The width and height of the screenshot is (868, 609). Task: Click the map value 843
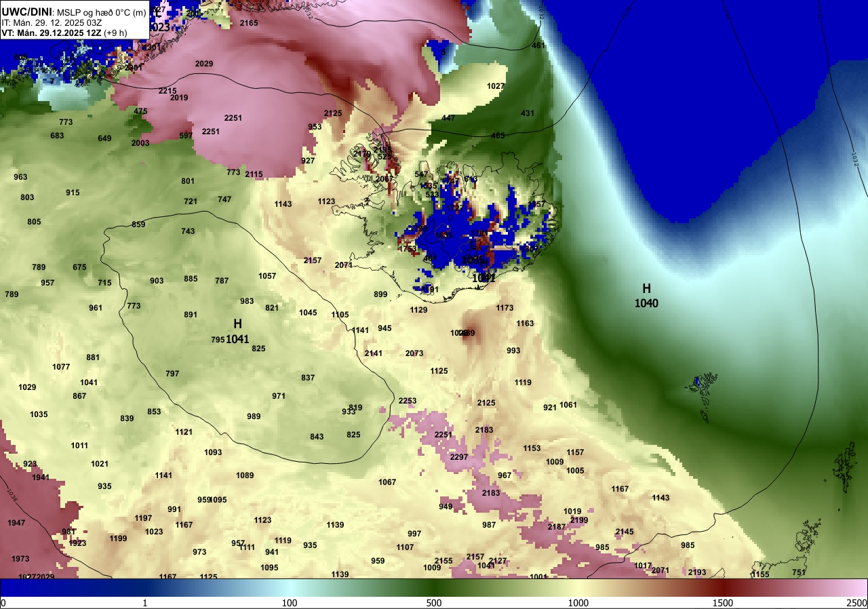(317, 437)
